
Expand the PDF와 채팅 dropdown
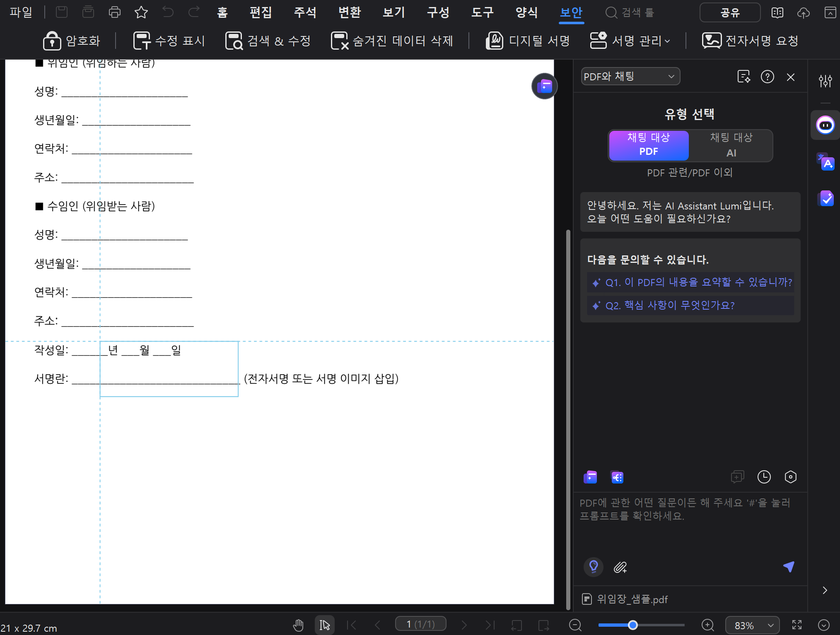pos(630,77)
